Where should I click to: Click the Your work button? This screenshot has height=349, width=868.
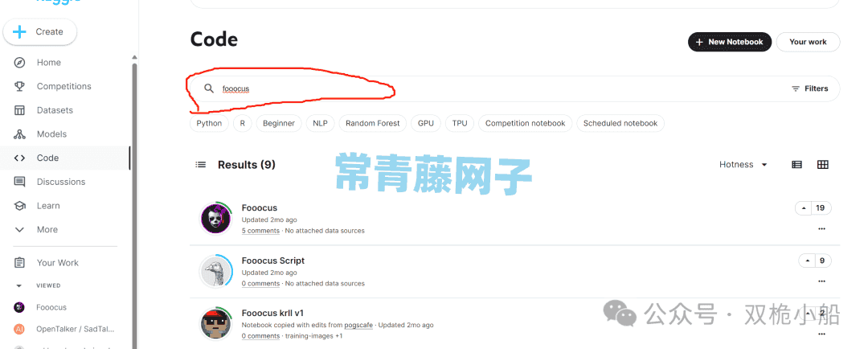pyautogui.click(x=808, y=42)
